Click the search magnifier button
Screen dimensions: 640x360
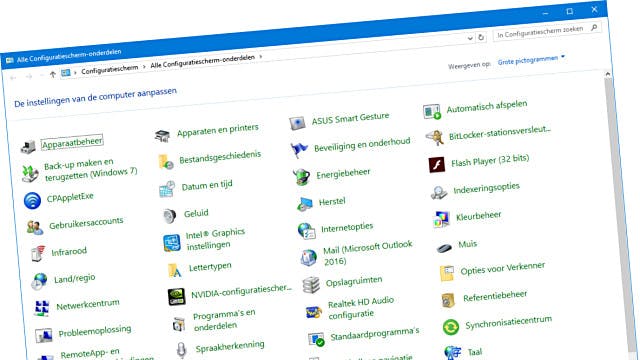pyautogui.click(x=594, y=27)
